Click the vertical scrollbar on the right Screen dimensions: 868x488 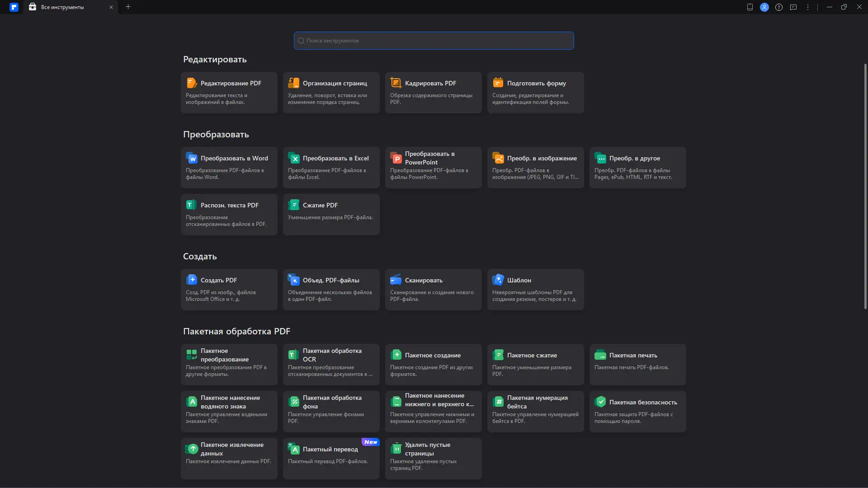coord(865,185)
